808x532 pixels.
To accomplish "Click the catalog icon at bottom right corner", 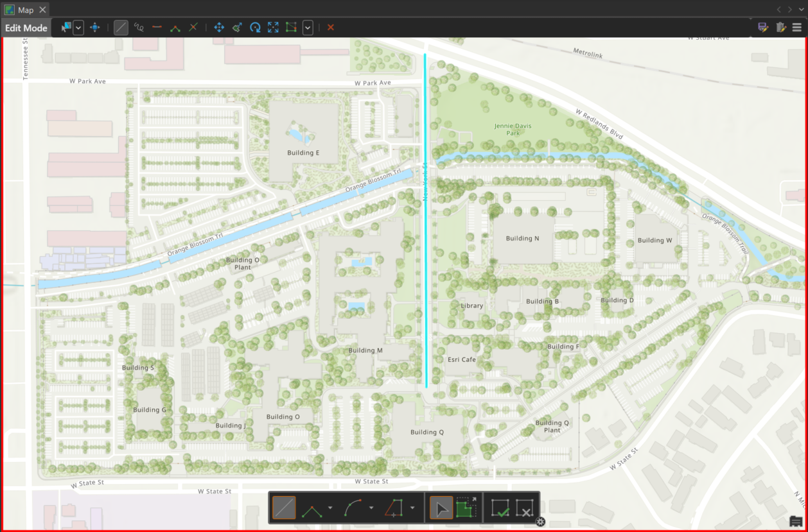I will pos(796,520).
